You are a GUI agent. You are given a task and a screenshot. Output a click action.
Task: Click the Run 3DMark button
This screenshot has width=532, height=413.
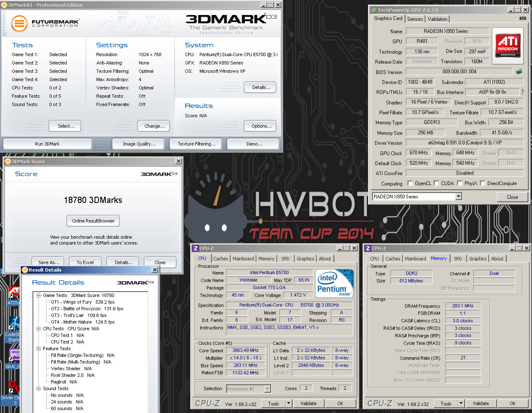tap(47, 144)
